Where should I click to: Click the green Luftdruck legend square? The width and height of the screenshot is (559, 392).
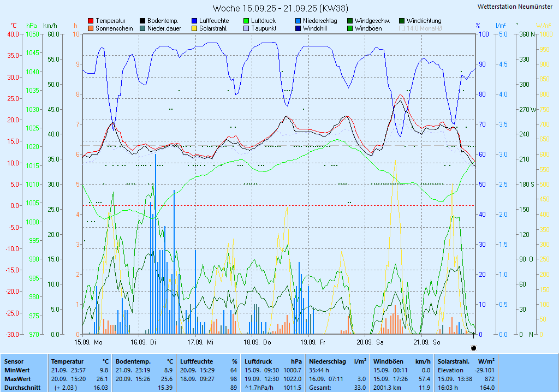[x=246, y=21]
